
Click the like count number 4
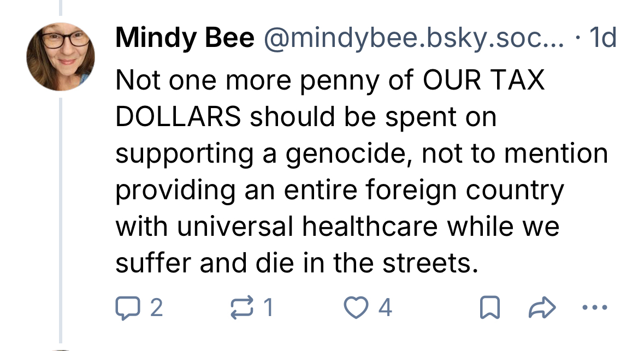385,309
